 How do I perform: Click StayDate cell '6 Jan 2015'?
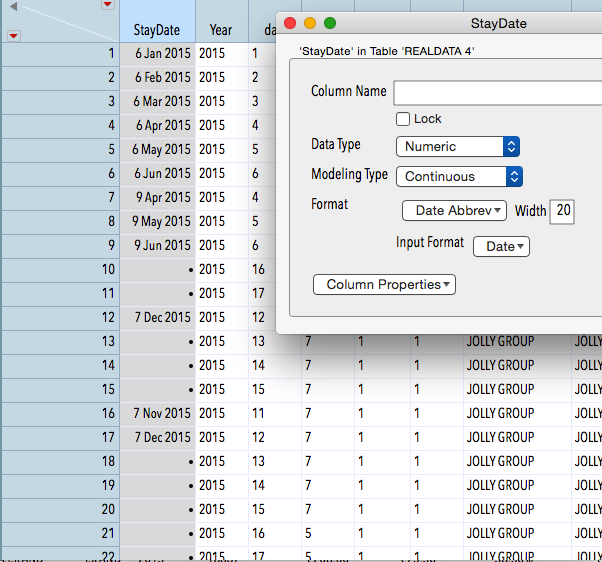tap(158, 54)
